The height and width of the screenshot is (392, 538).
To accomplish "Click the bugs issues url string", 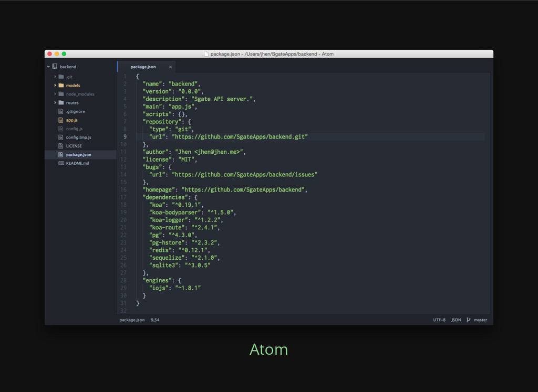I will click(244, 174).
